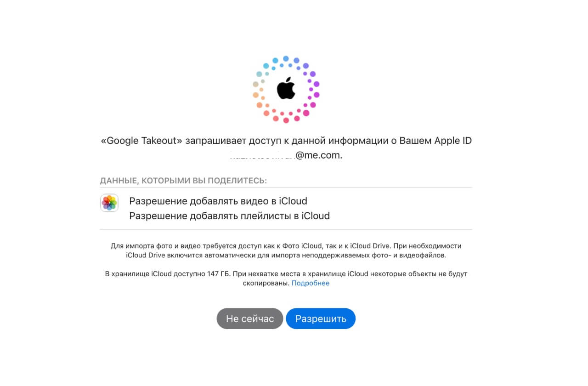Click the word скопированы before Подробнее
Viewport: 588px width, 386px height.
[x=266, y=283]
